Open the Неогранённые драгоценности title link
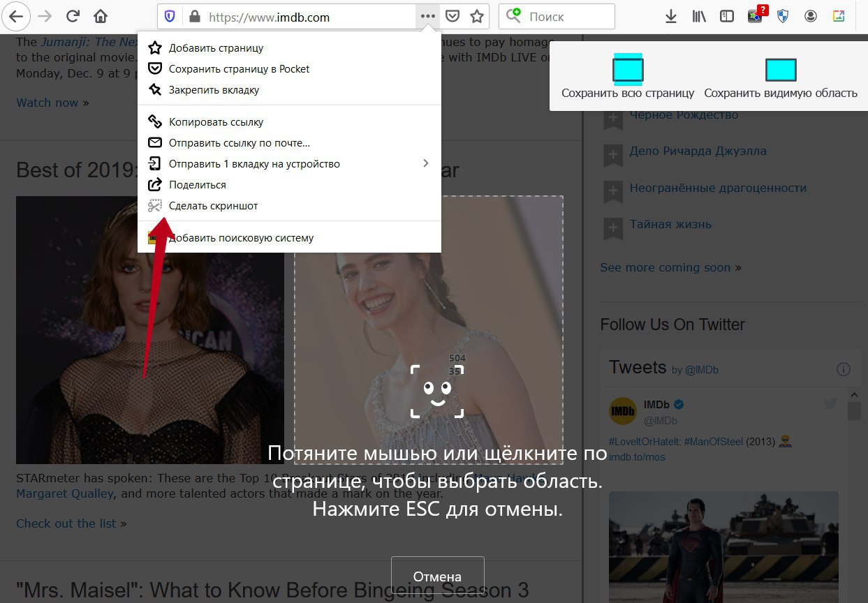The height and width of the screenshot is (603, 868). [718, 188]
